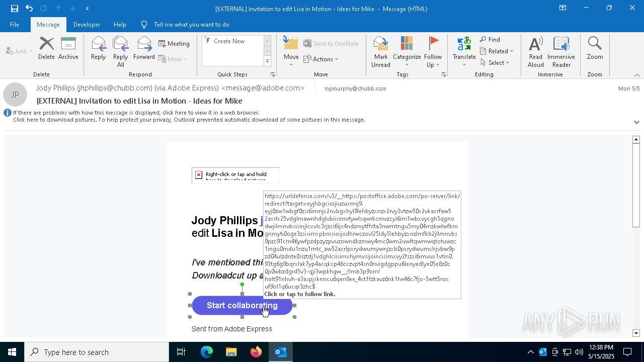Open the taskbar clock showing 12:38 PM
The height and width of the screenshot is (362, 644).
[601, 352]
